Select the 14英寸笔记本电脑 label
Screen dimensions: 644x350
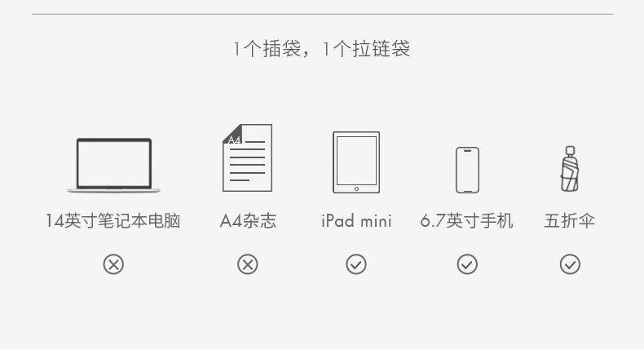tap(113, 221)
